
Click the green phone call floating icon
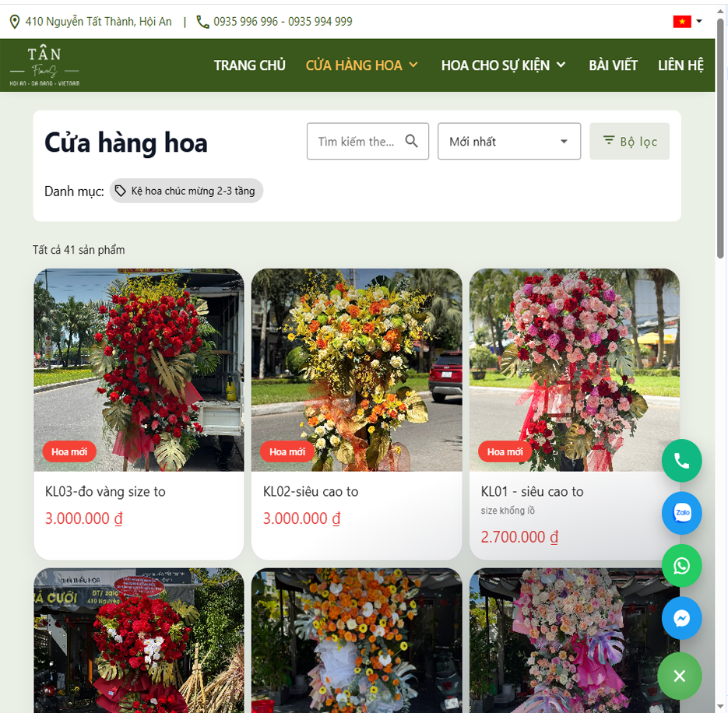coord(681,461)
